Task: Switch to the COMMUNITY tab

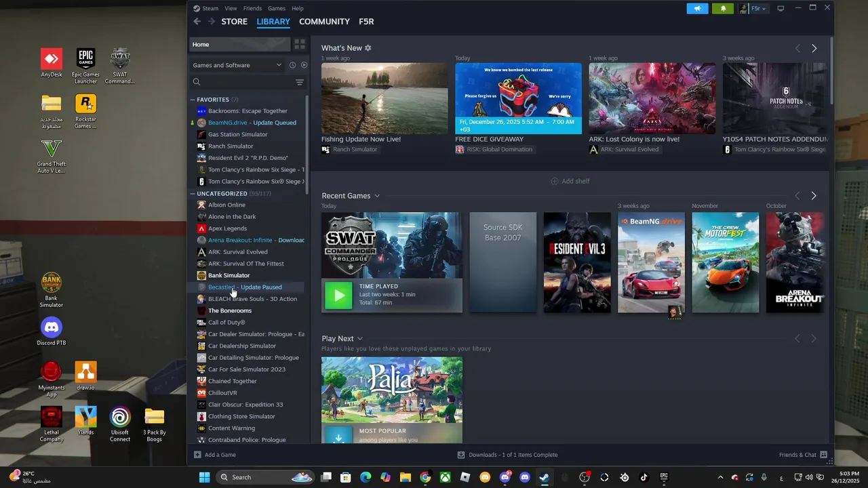Action: click(324, 22)
